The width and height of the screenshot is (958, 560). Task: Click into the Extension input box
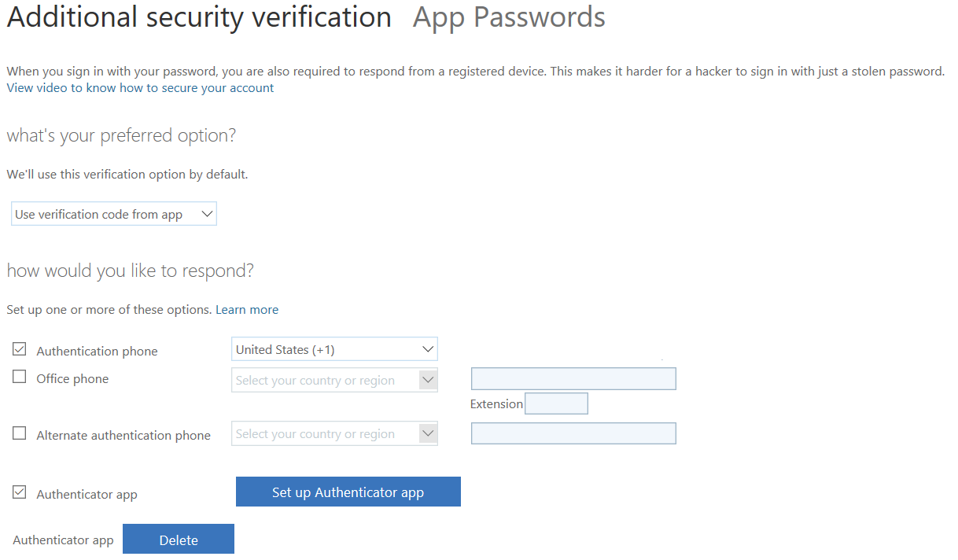point(556,403)
